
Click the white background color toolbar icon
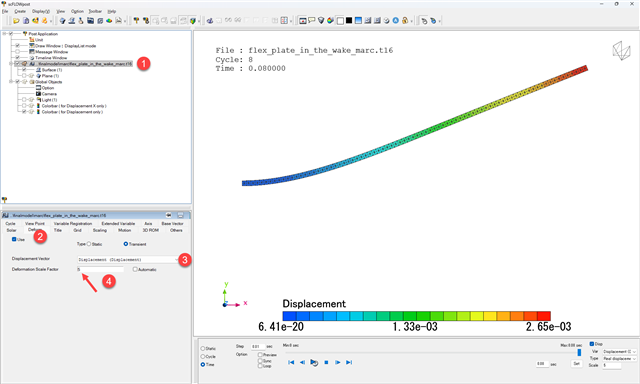tap(340, 20)
